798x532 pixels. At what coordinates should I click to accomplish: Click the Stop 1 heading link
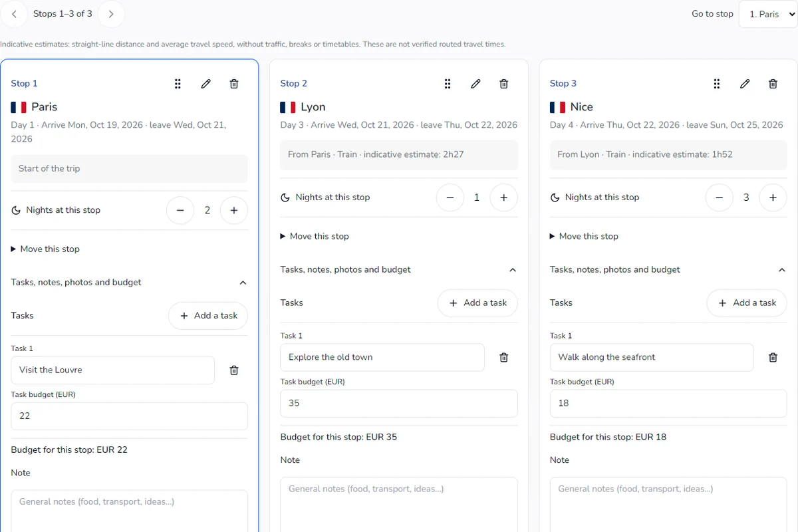pyautogui.click(x=24, y=84)
